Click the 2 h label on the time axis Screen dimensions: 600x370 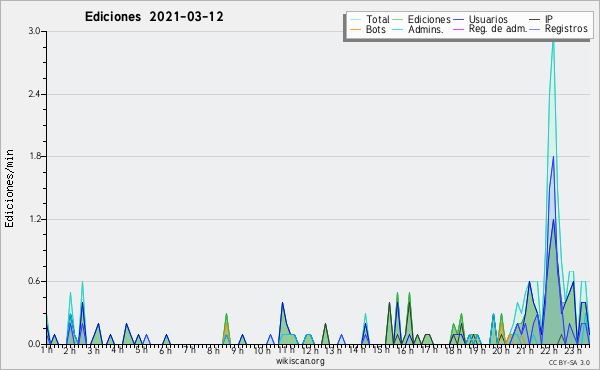click(69, 350)
